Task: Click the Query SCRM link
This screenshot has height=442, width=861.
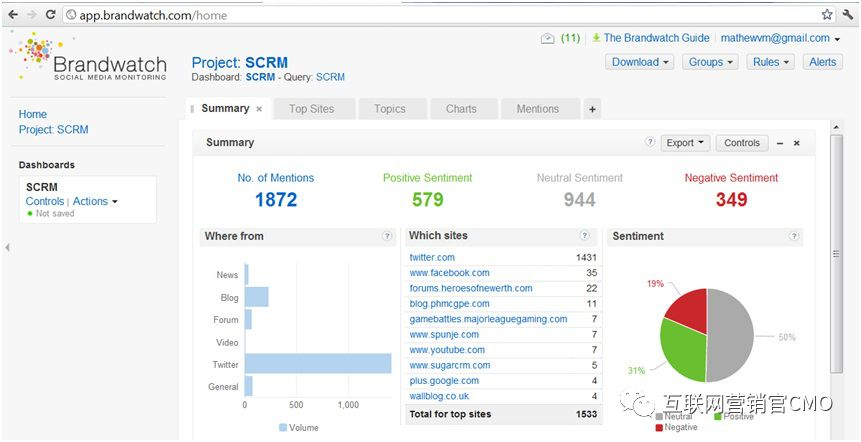Action: [331, 77]
